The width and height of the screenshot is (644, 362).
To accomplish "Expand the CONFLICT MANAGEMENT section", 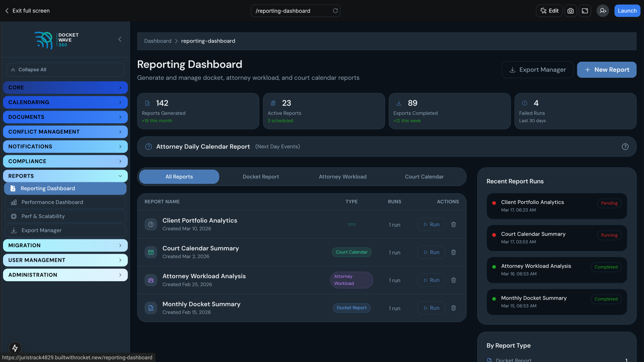I will coord(65,132).
